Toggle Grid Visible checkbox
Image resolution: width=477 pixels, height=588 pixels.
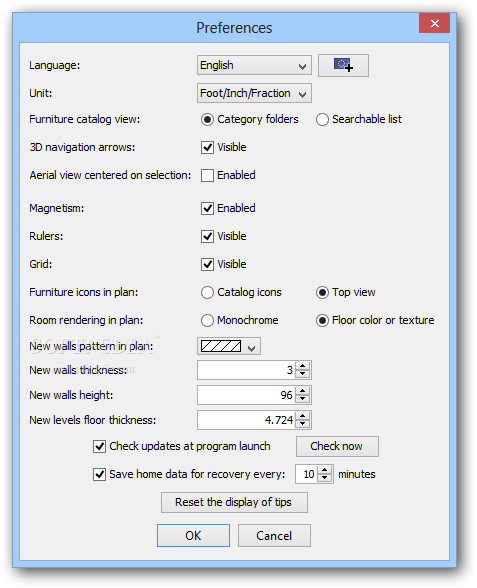tap(207, 264)
